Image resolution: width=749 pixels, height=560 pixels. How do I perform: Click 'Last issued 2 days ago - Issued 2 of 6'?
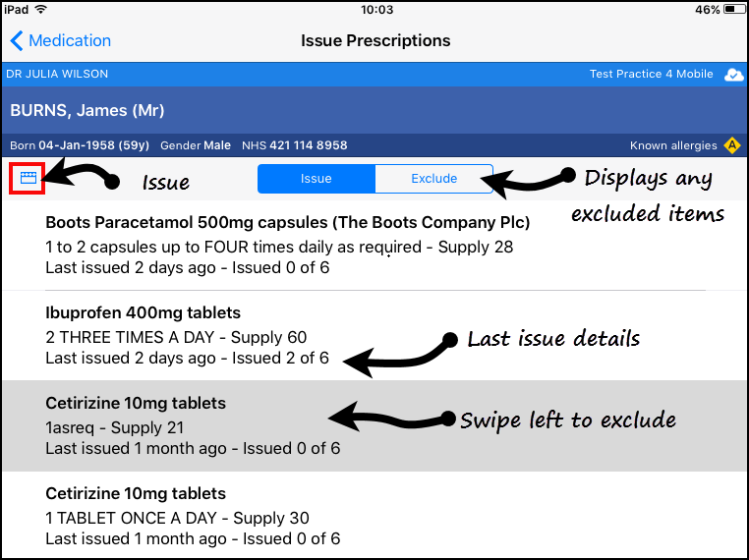pos(187,358)
